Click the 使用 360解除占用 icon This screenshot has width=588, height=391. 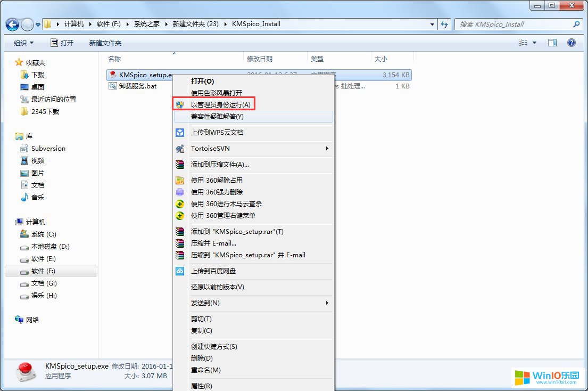point(180,181)
